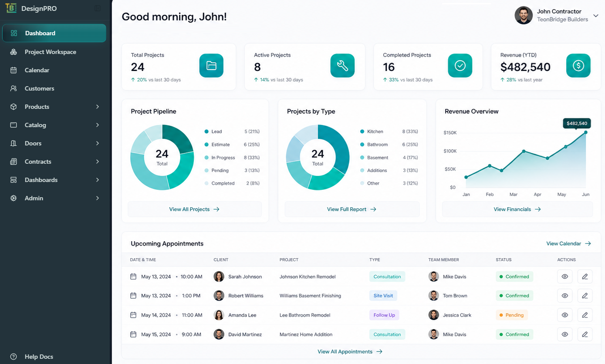The image size is (605, 364).
Task: Click Sarah Johnson's avatar
Action: (219, 276)
